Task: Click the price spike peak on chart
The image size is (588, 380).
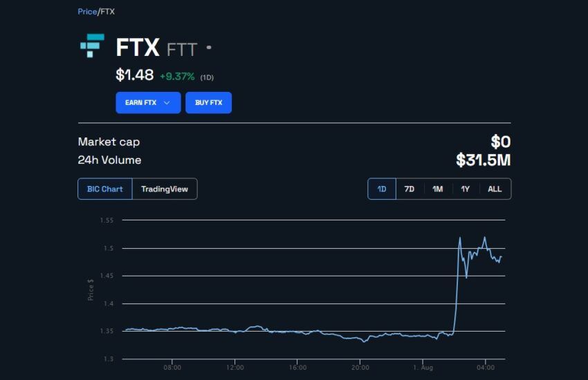Action: [460, 238]
